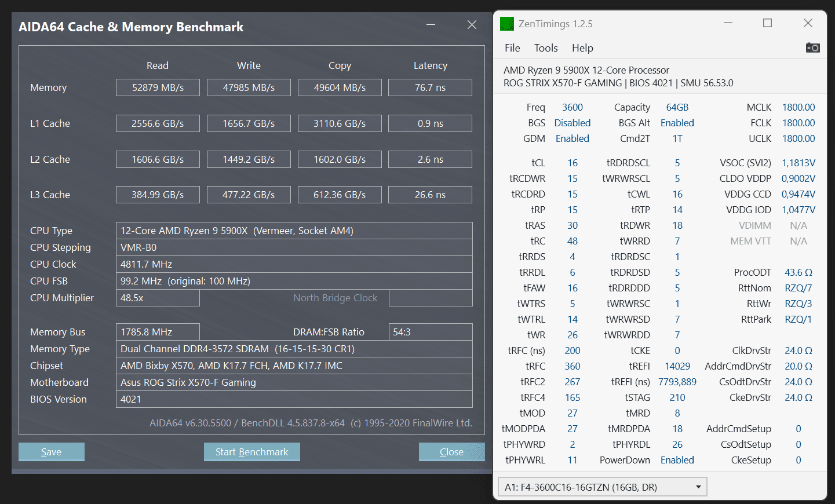Image resolution: width=835 pixels, height=504 pixels.
Task: Click the BIOS Version field 4021 in AIDA64
Action: tap(294, 399)
